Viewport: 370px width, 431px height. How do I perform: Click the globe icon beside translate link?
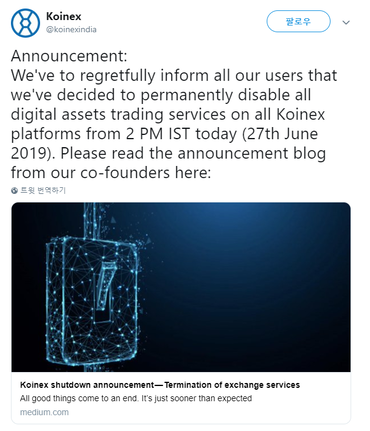point(14,191)
